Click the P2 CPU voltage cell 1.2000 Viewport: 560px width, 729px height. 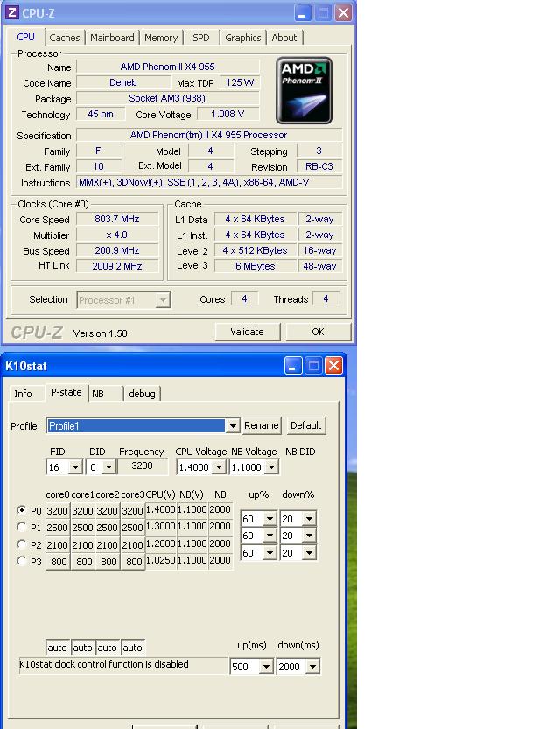click(161, 543)
